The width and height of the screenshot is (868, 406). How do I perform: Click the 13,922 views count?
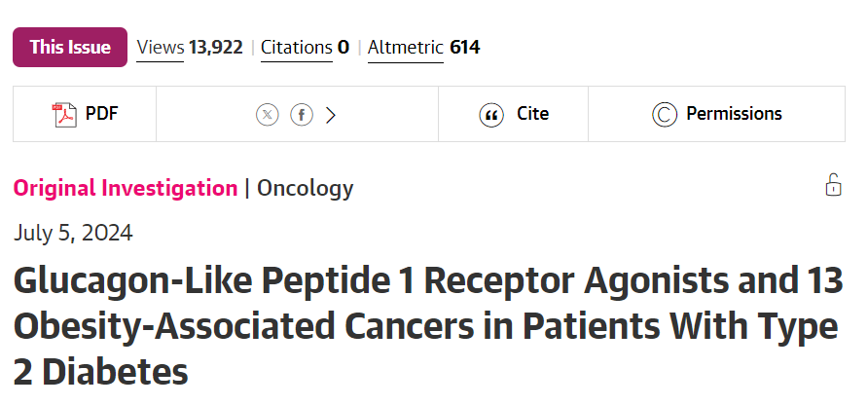coord(215,47)
